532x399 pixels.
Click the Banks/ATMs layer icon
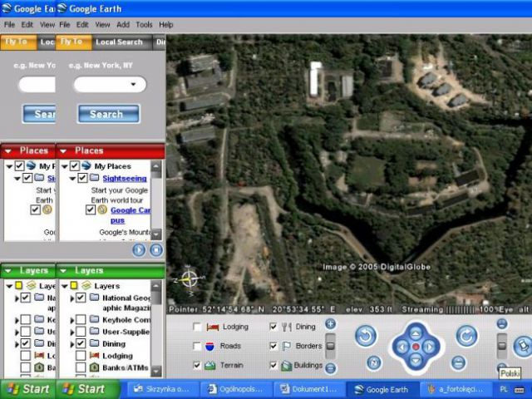[94, 367]
